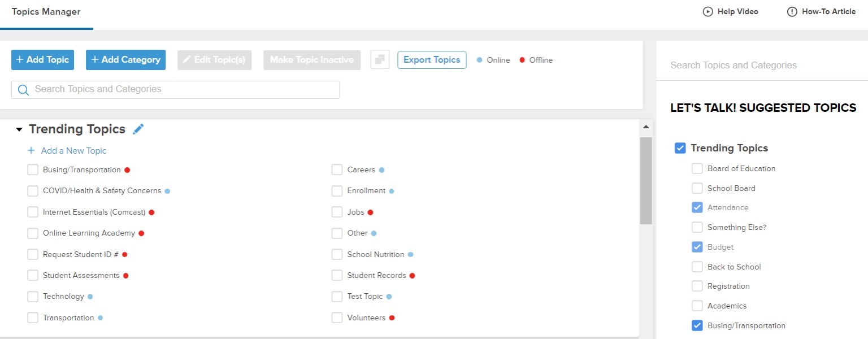Click the blue online dot next to Careers
The width and height of the screenshot is (868, 339).
(382, 170)
